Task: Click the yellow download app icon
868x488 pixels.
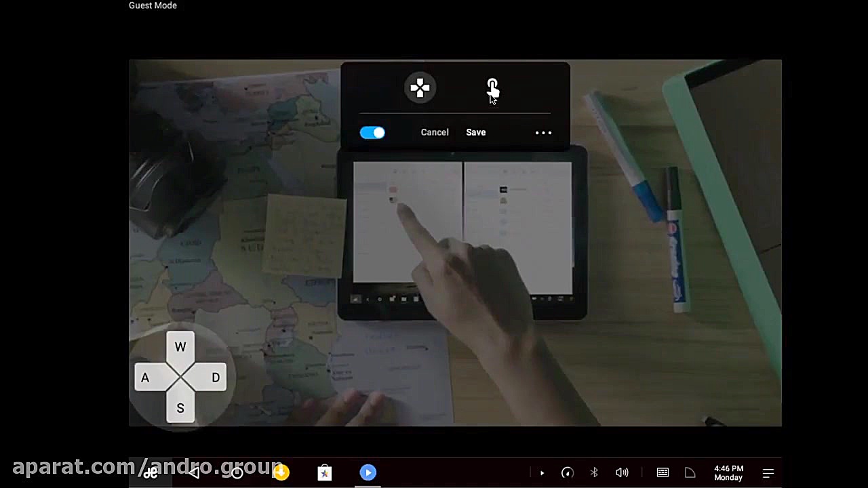Action: (281, 472)
